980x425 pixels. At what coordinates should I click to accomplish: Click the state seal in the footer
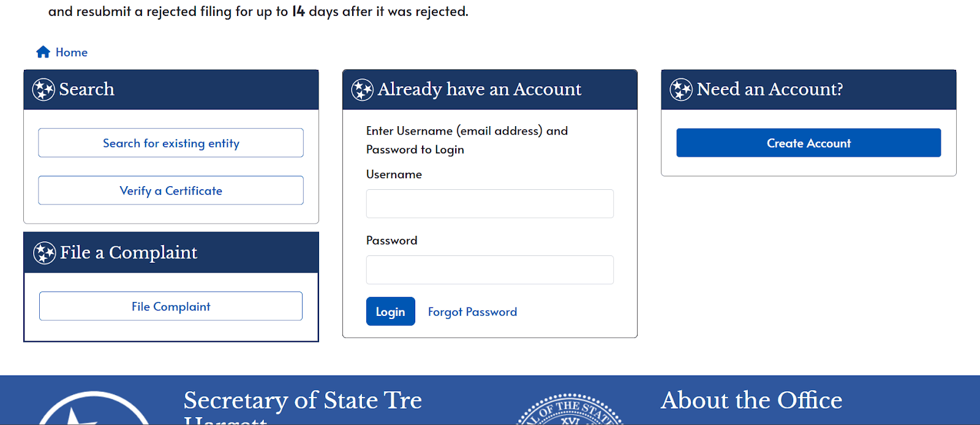pyautogui.click(x=570, y=409)
